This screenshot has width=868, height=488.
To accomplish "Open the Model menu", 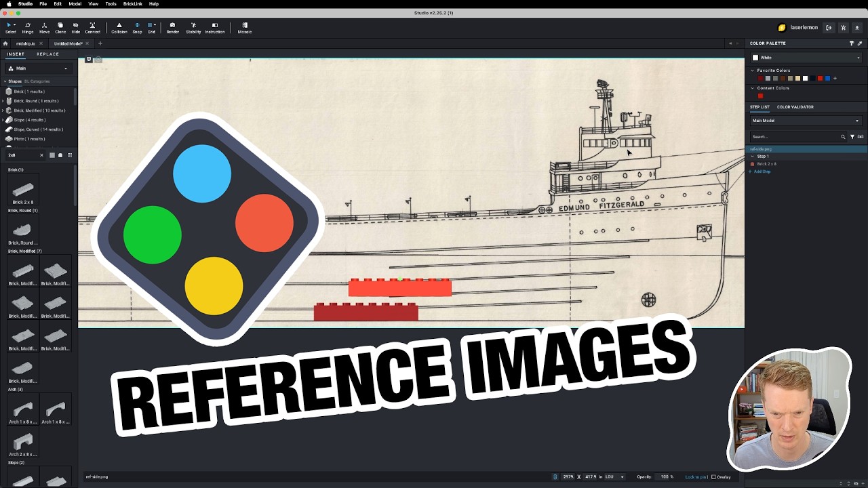I will [x=75, y=4].
